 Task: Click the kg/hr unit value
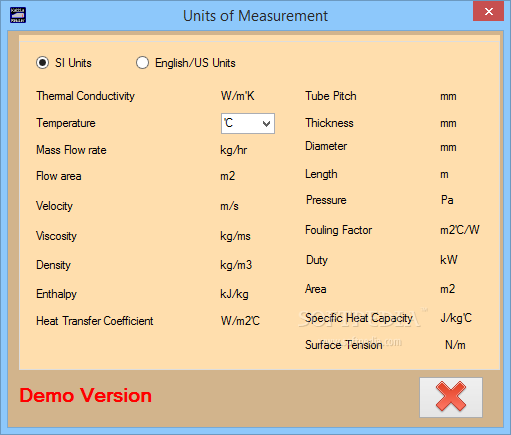(x=233, y=150)
